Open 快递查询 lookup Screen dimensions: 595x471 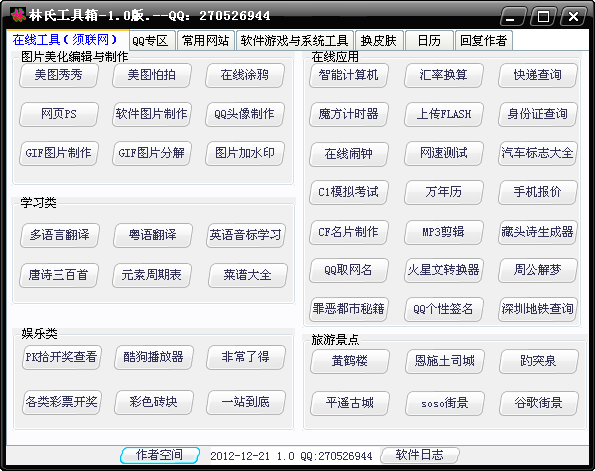538,75
